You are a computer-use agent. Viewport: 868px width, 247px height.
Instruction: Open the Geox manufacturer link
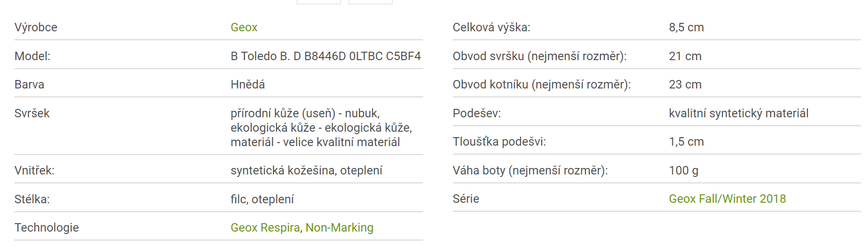point(244,27)
